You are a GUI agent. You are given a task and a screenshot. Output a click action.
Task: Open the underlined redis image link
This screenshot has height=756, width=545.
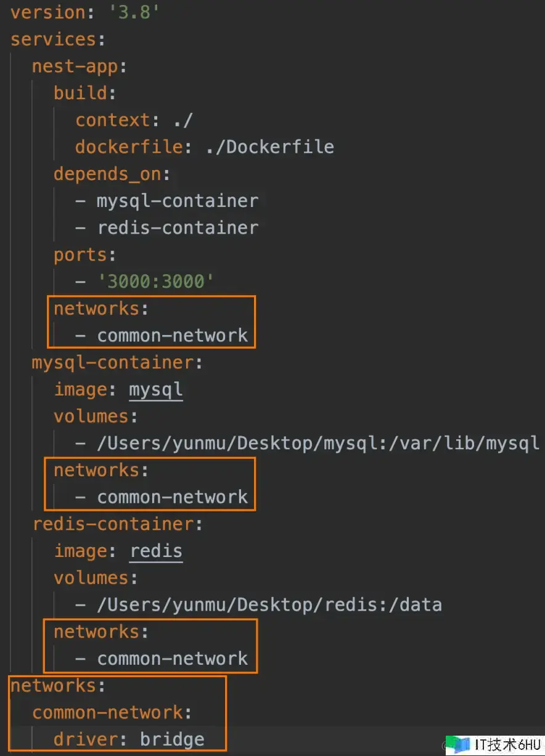coord(156,551)
